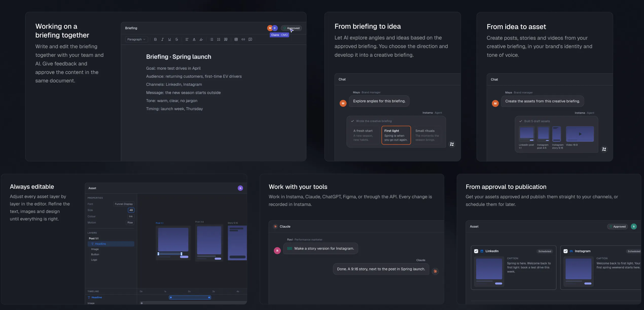The image size is (644, 310).
Task: Apply strikethrough in Briefing toolbar
Action: [x=177, y=39]
